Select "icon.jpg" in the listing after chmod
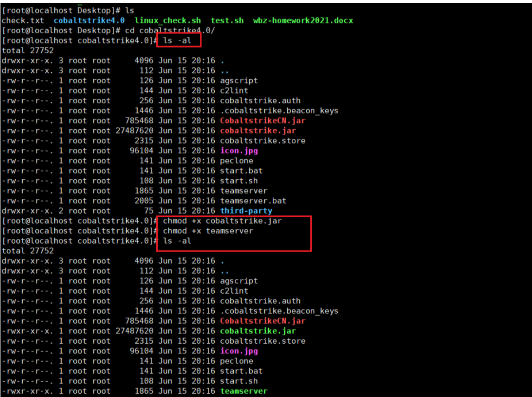Screen dimensions: 532x397 [x=239, y=351]
